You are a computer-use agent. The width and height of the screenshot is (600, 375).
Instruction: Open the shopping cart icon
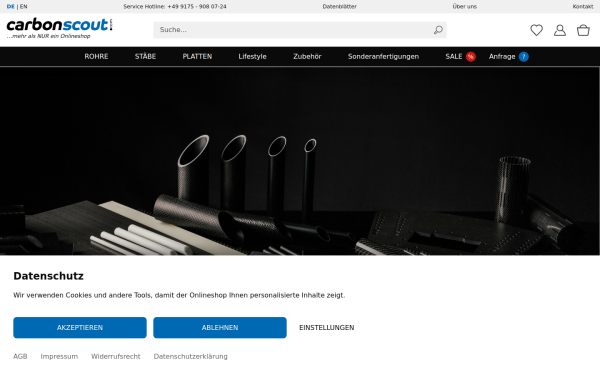coord(583,30)
